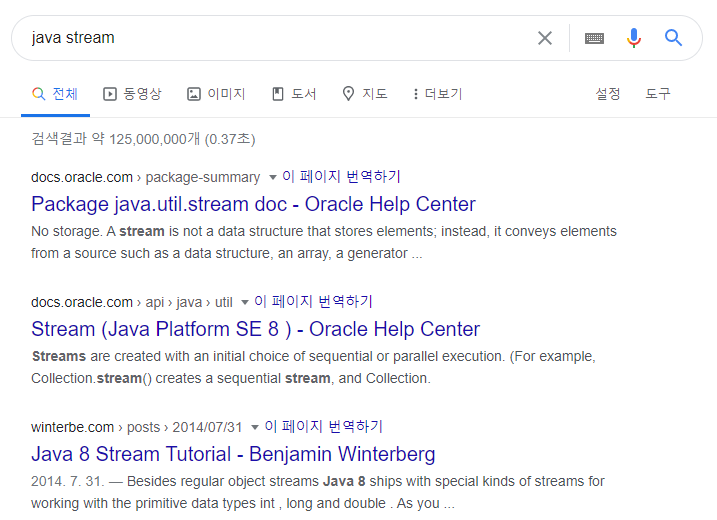717x520 pixels.
Task: Click the snippet dated 2014. 7. 31.
Action: 318,492
